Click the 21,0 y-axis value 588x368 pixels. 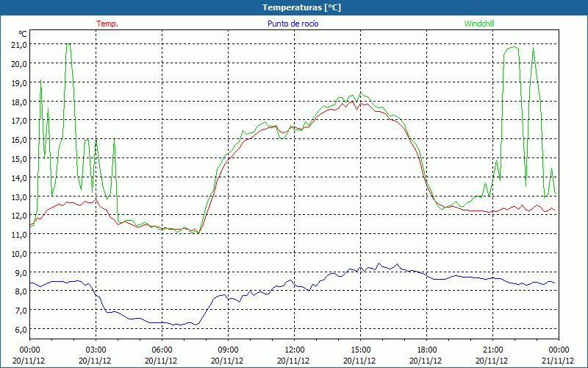tap(19, 45)
